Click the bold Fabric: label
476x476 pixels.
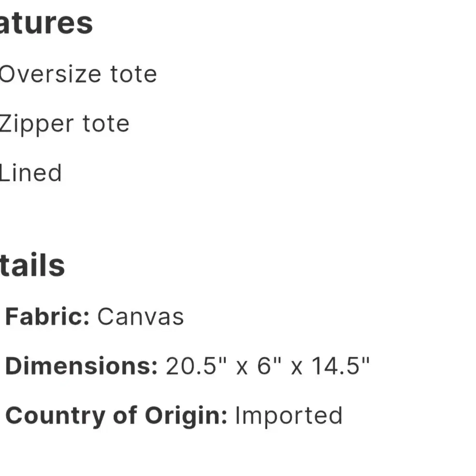[x=47, y=317]
